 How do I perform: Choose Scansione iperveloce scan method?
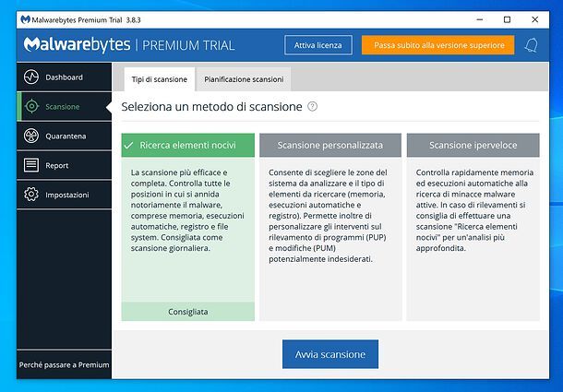pos(473,145)
